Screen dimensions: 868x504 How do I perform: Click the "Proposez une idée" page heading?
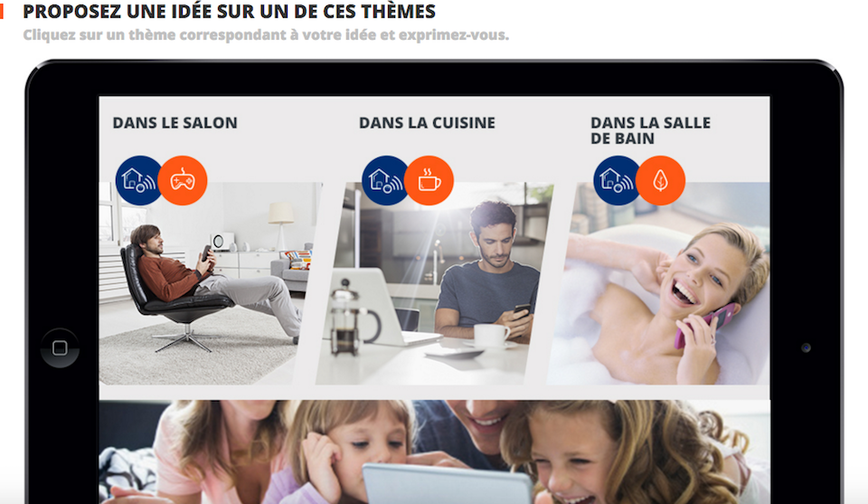(229, 11)
